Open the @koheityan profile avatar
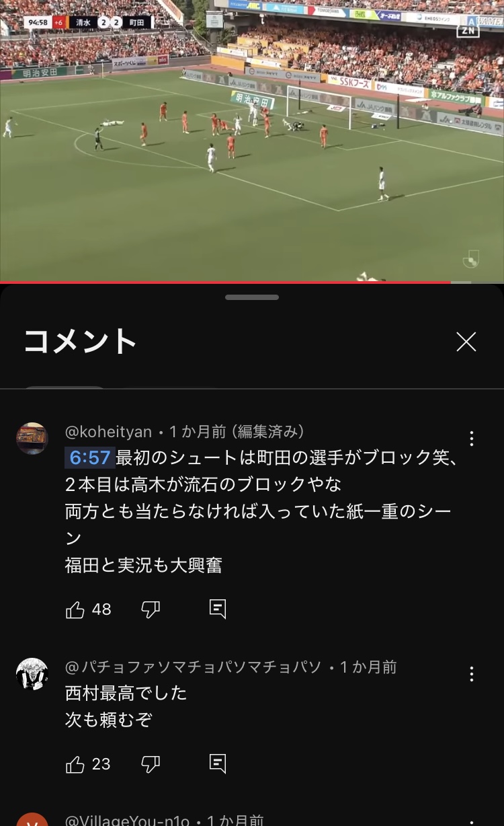 32,439
